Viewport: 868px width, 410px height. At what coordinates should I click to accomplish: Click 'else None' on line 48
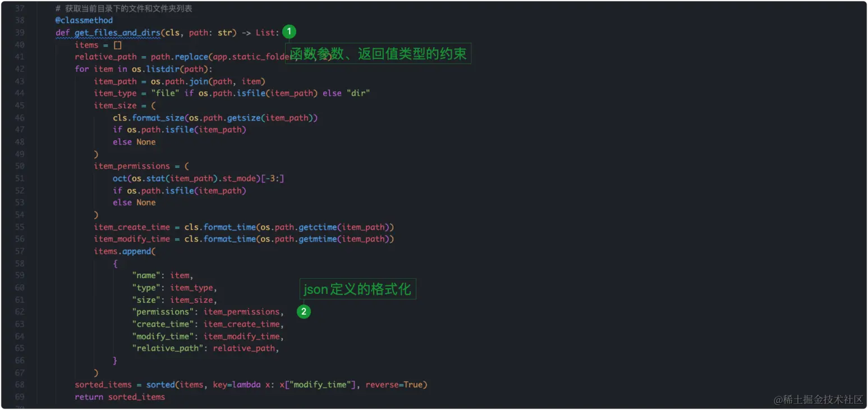click(134, 142)
